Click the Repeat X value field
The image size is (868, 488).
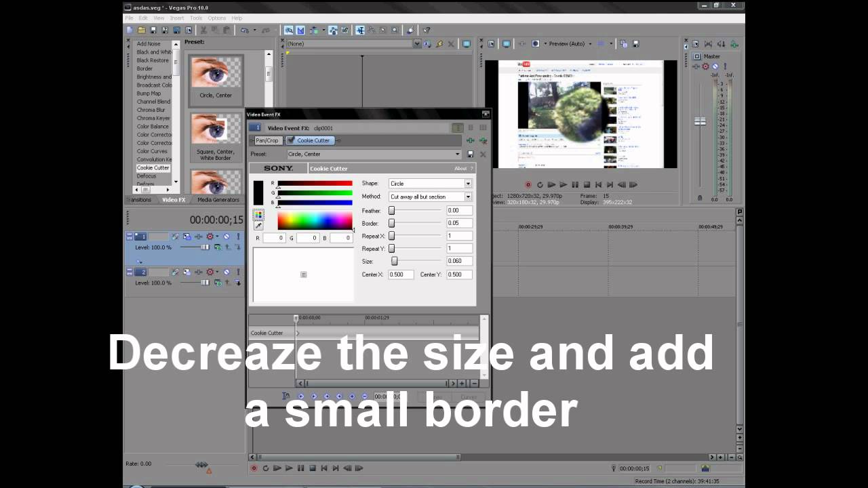click(459, 236)
